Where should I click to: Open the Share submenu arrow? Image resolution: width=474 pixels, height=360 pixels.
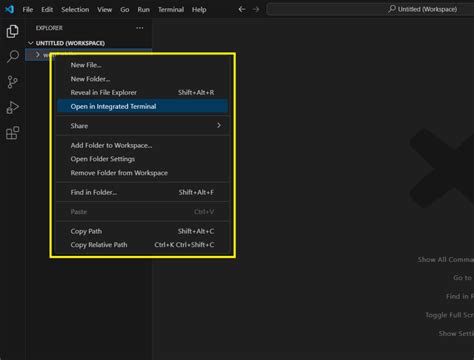(219, 125)
